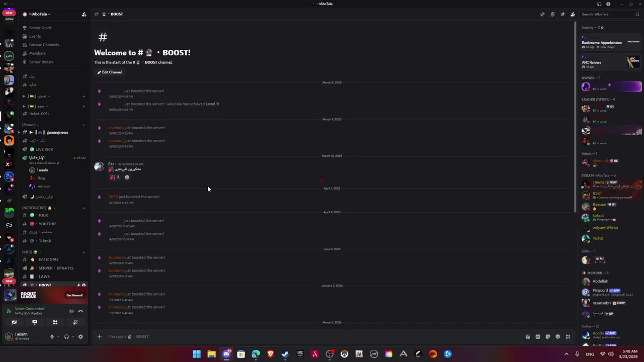The width and height of the screenshot is (644, 362).
Task: Open Server Boosts
Action: [41, 62]
